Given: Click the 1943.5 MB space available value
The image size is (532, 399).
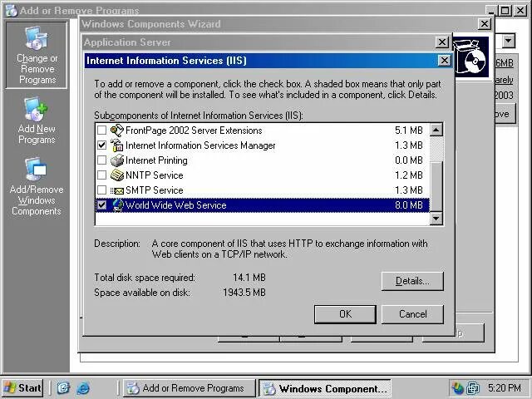Looking at the screenshot, I should click(x=244, y=293).
